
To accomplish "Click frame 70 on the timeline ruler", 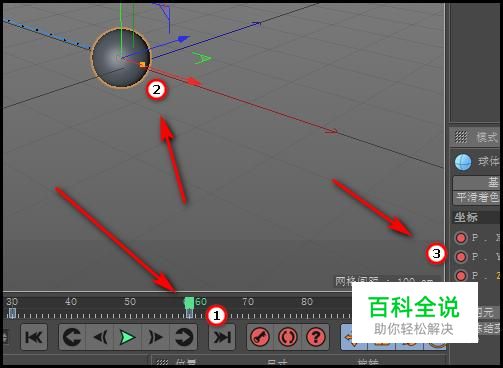I will pos(248,302).
